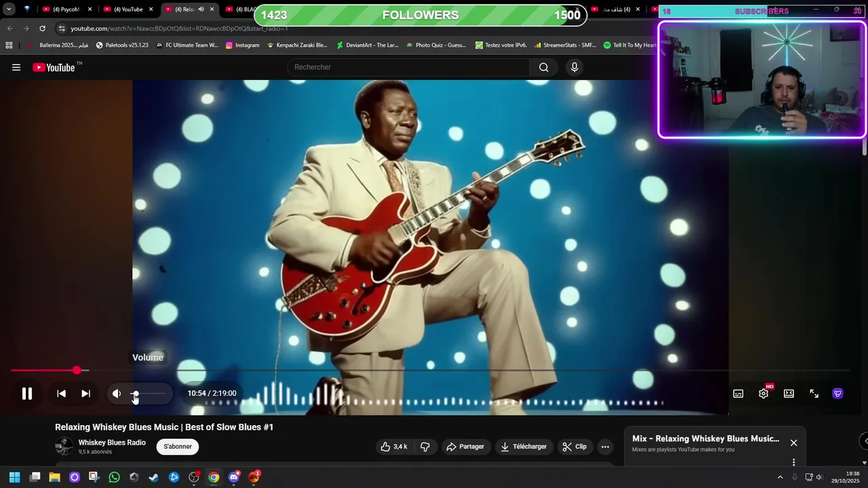Open Steam from the taskbar
The width and height of the screenshot is (868, 488).
[154, 477]
